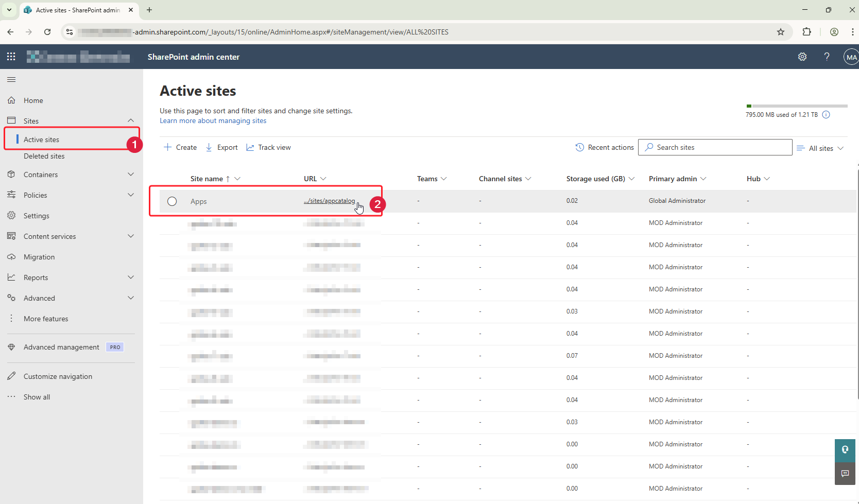Click the help question mark icon
Image resolution: width=859 pixels, height=504 pixels.
coord(827,57)
